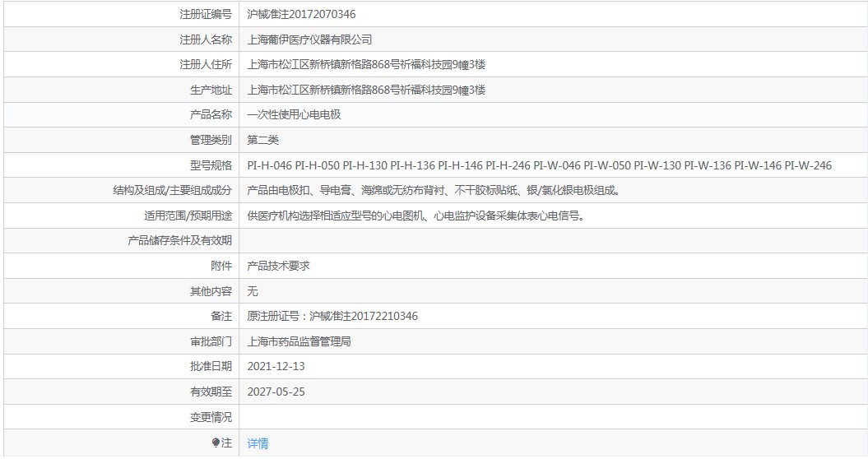Click the 管理类别 label
The height and width of the screenshot is (459, 868).
point(211,140)
